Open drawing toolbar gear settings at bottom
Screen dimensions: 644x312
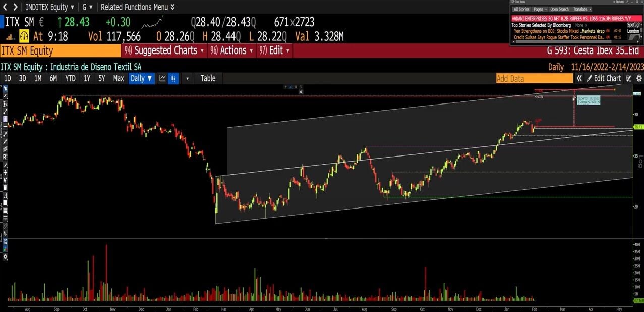pyautogui.click(x=5, y=257)
